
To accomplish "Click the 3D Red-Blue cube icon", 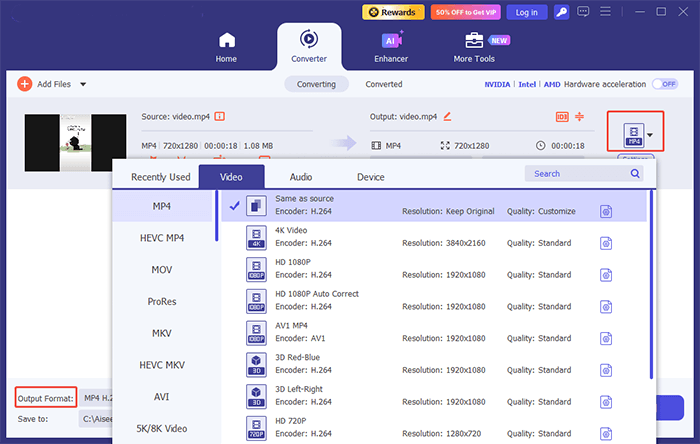I will point(256,364).
